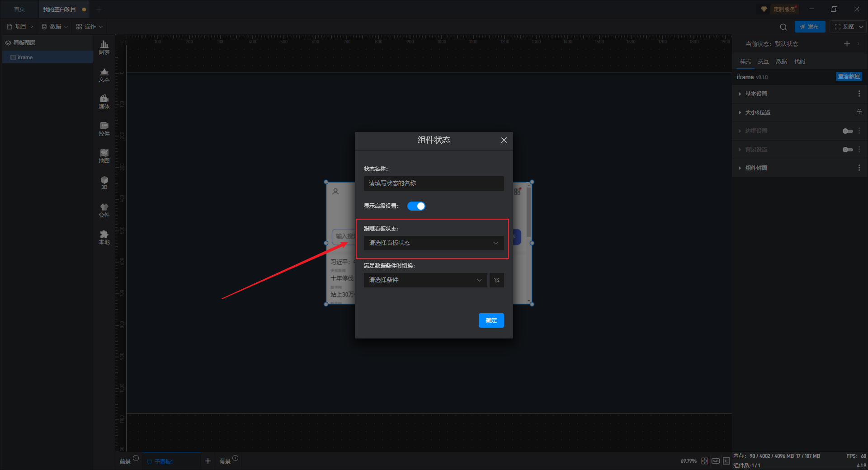Click the diamond icon beside 定制服务
The width and height of the screenshot is (868, 470).
click(x=764, y=9)
